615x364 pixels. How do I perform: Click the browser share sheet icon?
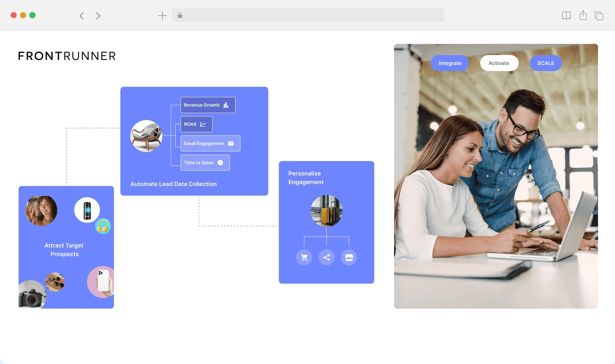(x=583, y=15)
